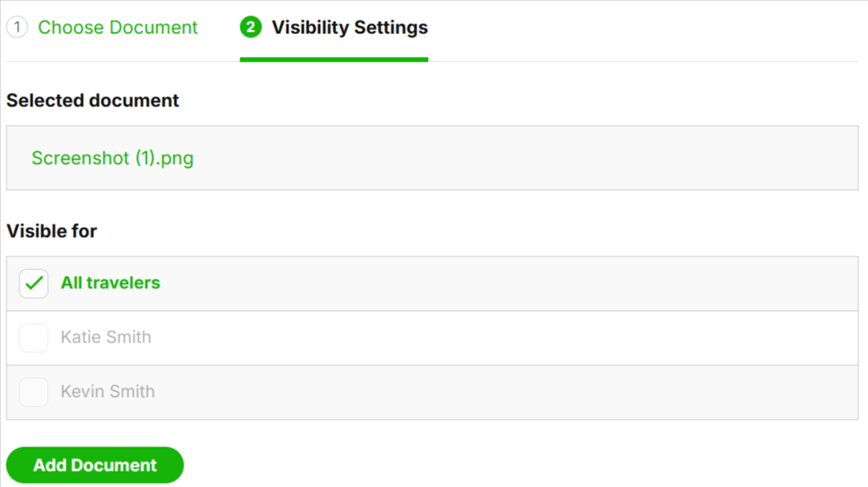Click the Selected document heading
Image resolution: width=868 pixels, height=487 pixels.
93,101
